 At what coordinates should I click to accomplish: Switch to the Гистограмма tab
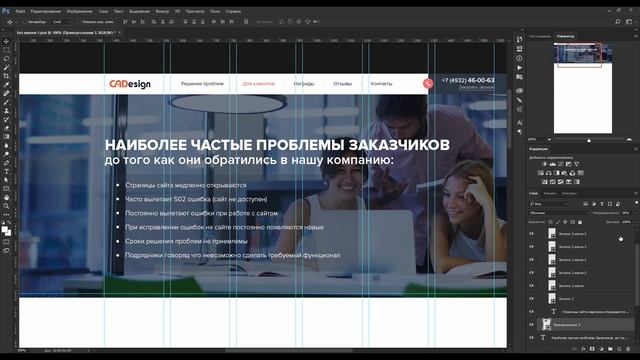[540, 36]
